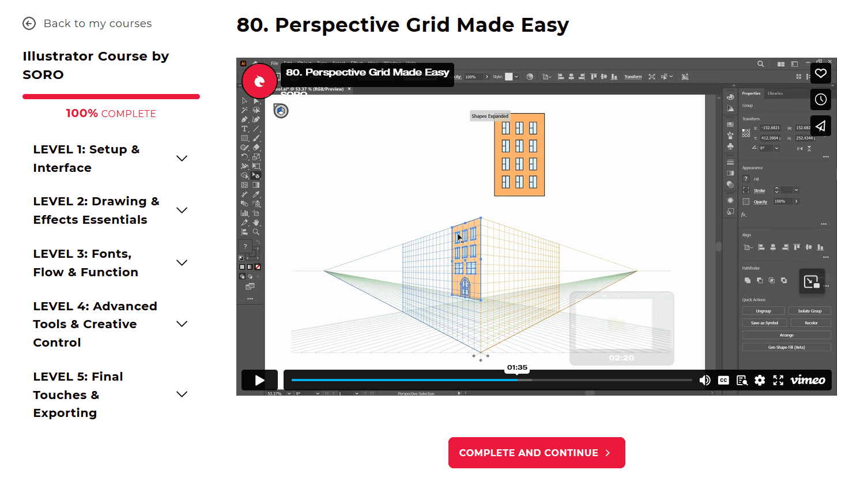Enter fullscreen mode on the video
868x485 pixels.
[778, 380]
